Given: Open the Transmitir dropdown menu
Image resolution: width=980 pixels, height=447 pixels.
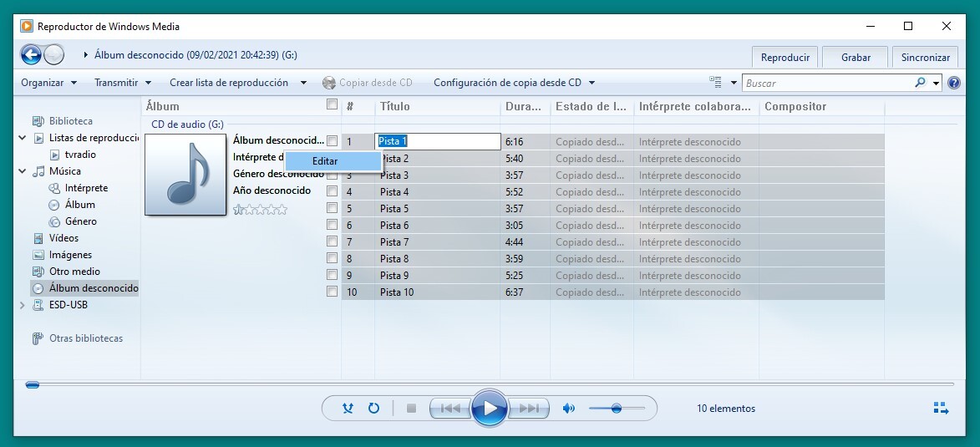Looking at the screenshot, I should click(123, 83).
